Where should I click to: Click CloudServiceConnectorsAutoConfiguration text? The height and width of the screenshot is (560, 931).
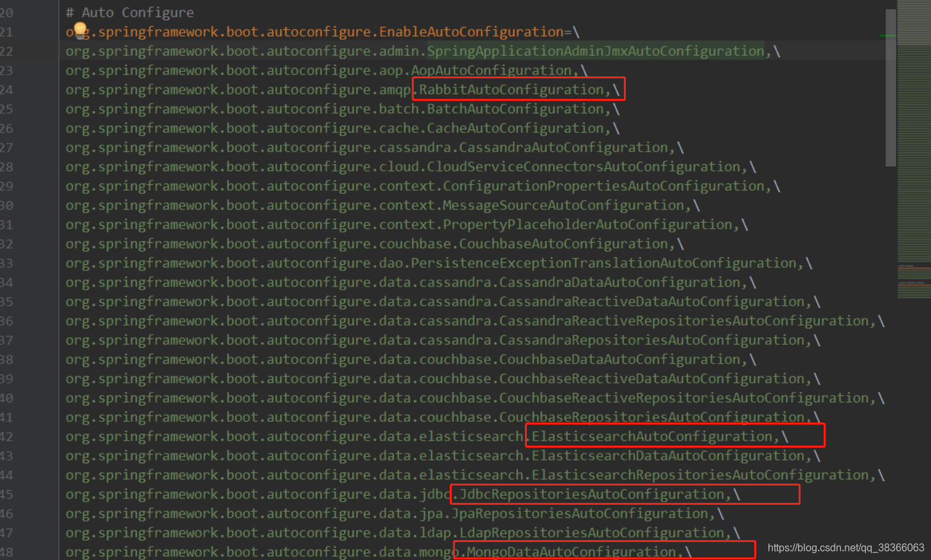tap(584, 166)
